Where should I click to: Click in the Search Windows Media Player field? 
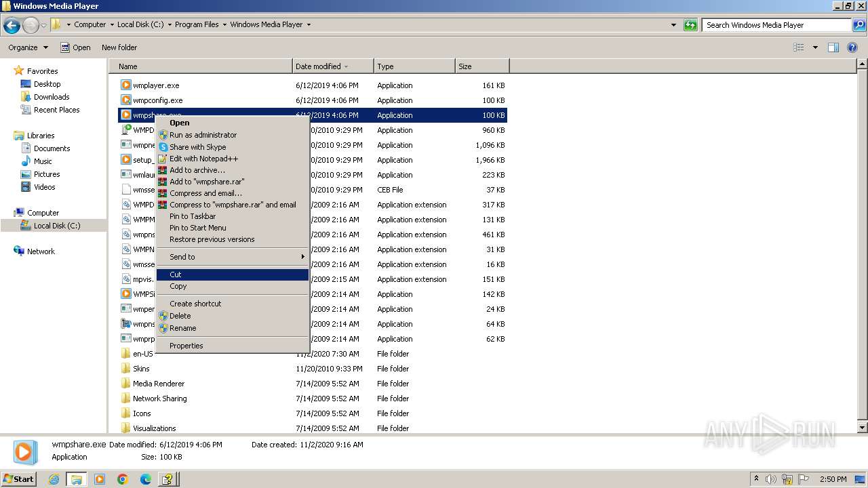[x=776, y=25]
